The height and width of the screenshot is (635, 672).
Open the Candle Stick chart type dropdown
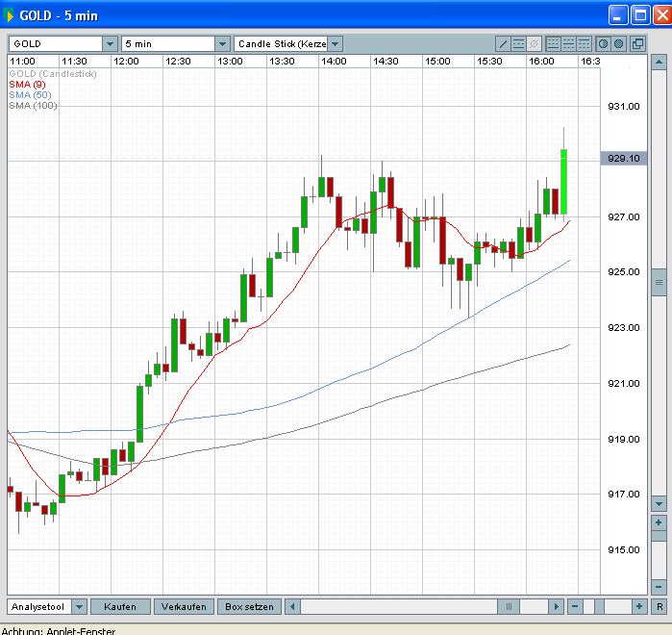tap(336, 43)
